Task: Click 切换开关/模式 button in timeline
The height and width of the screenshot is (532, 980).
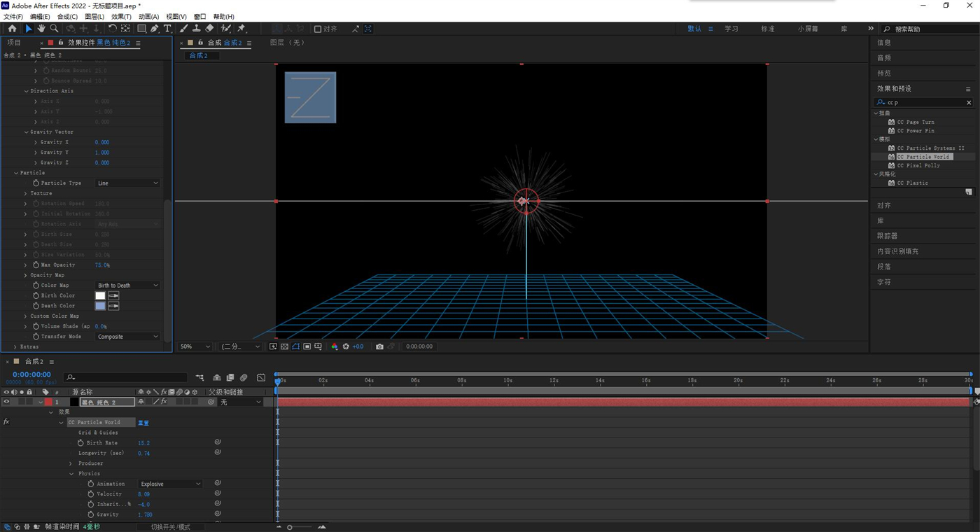Action: tap(171, 527)
